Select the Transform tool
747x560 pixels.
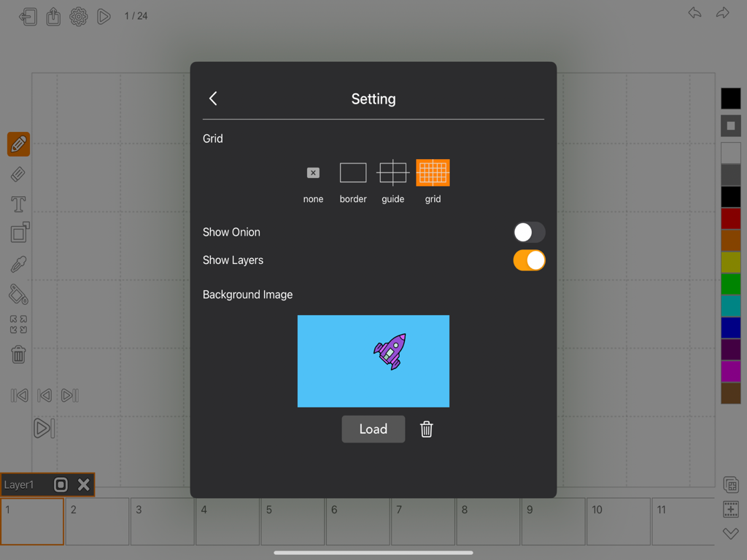(x=18, y=233)
